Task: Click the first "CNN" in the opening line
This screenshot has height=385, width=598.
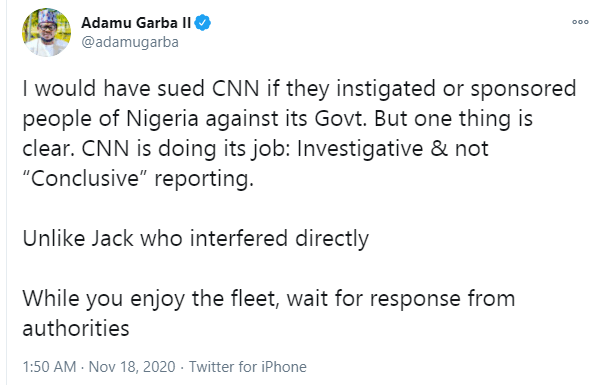Action: (235, 89)
